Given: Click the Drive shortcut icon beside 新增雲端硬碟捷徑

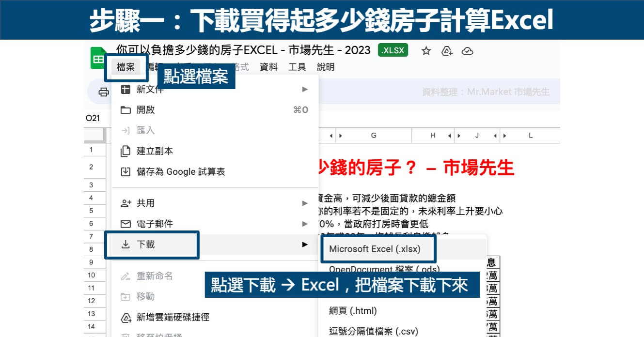Looking at the screenshot, I should pos(126,318).
